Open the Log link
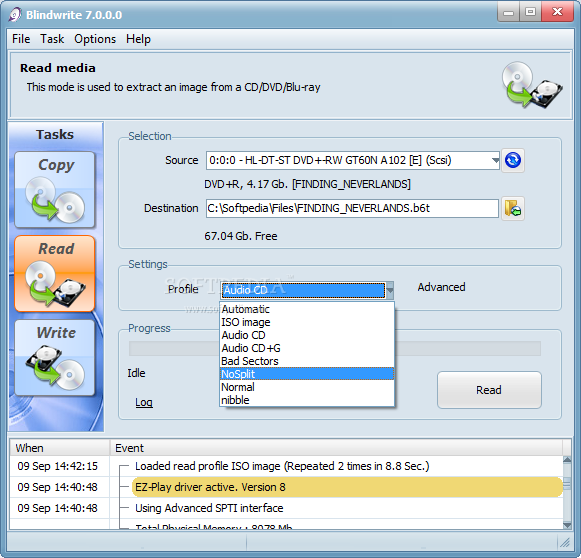581x558 pixels. click(144, 402)
